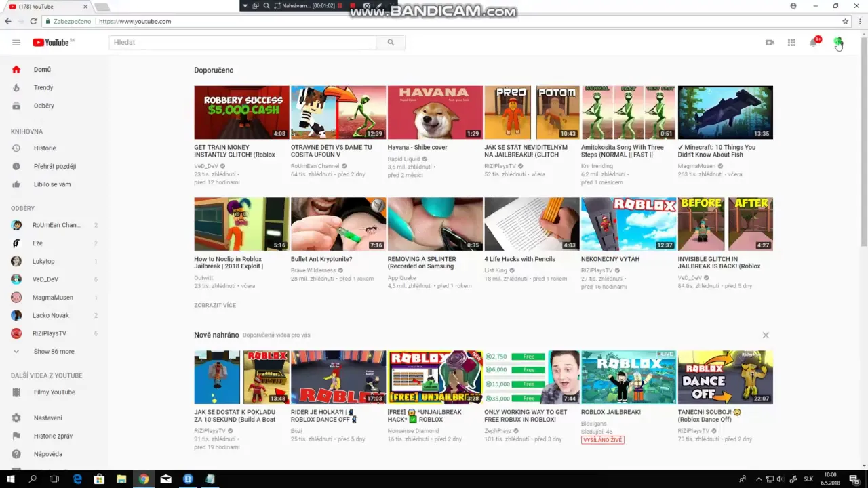Viewport: 868px width, 488px height.
Task: Select the (178) YouTube browser tab
Action: (47, 7)
